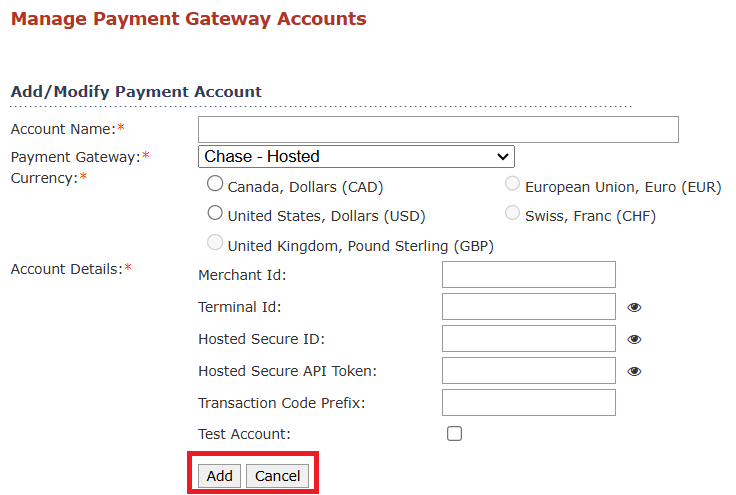736x495 pixels.
Task: Choose United States, Dollars (USD) radio option
Action: pos(215,213)
